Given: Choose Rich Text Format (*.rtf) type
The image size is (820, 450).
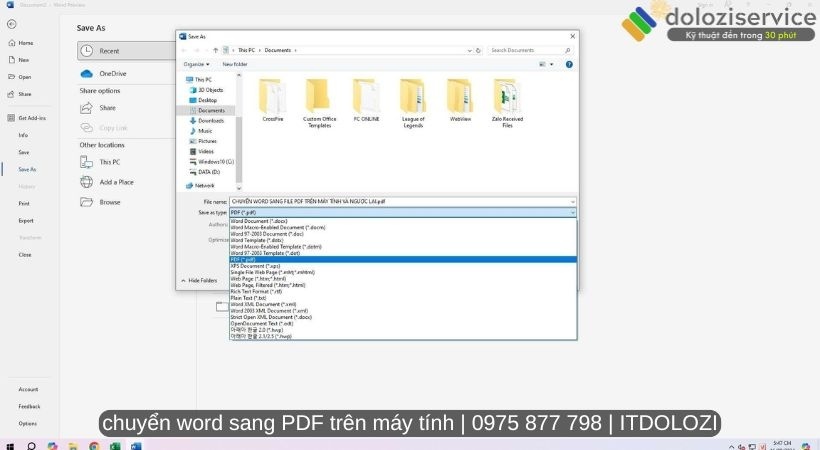Looking at the screenshot, I should point(403,291).
